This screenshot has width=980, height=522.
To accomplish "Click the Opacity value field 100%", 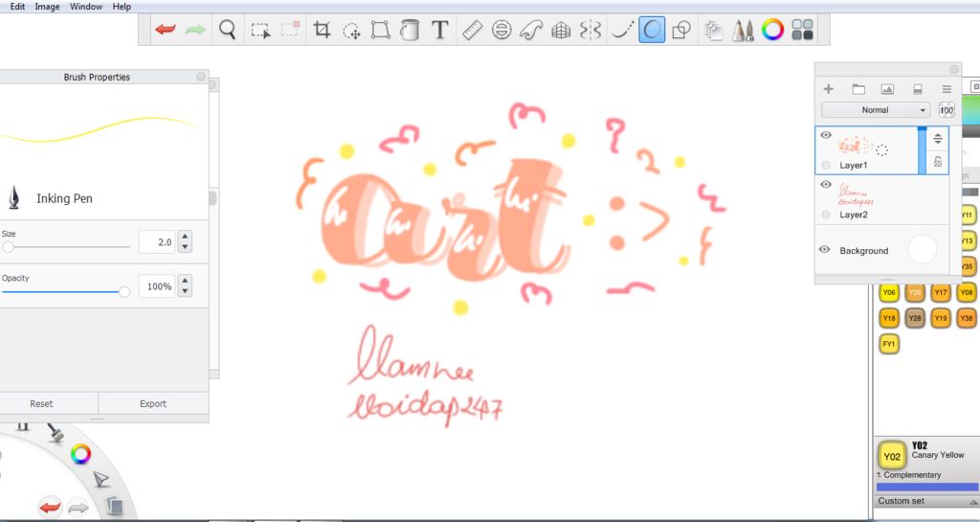I will click(156, 286).
